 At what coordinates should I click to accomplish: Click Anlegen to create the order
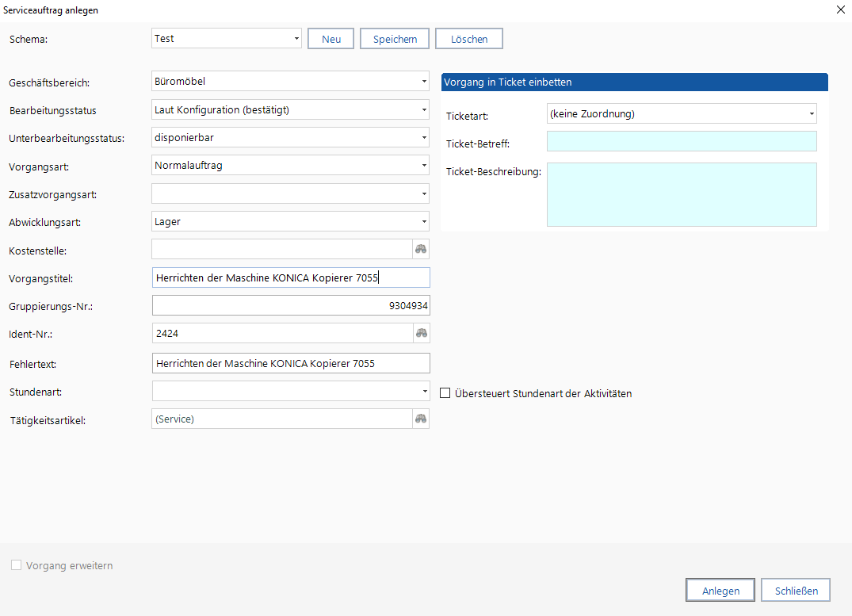[x=720, y=591]
